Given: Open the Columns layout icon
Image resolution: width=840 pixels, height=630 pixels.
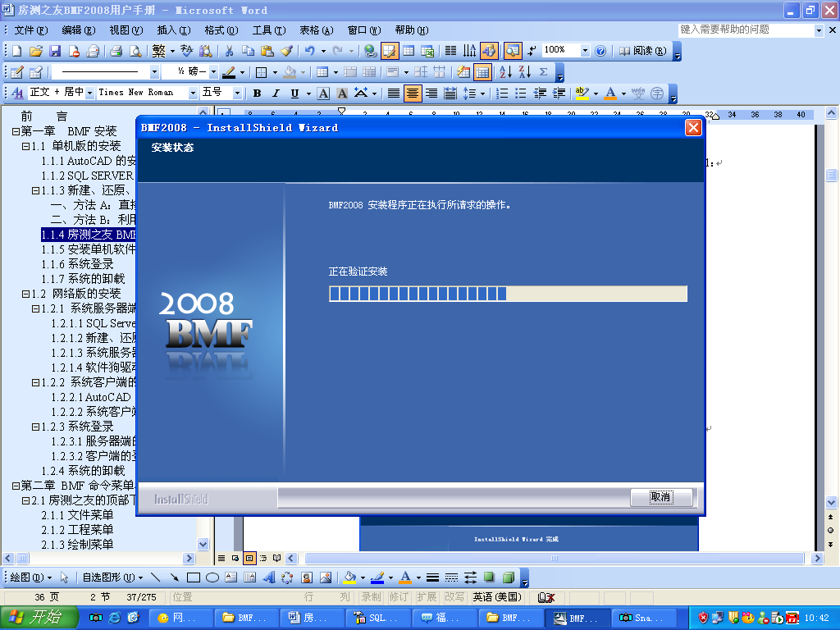Looking at the screenshot, I should click(450, 51).
